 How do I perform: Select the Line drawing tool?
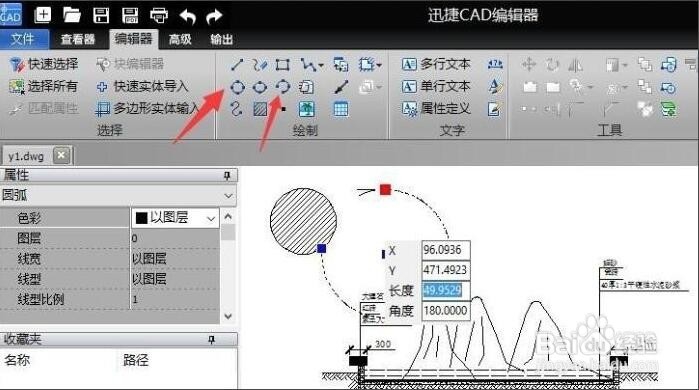237,65
